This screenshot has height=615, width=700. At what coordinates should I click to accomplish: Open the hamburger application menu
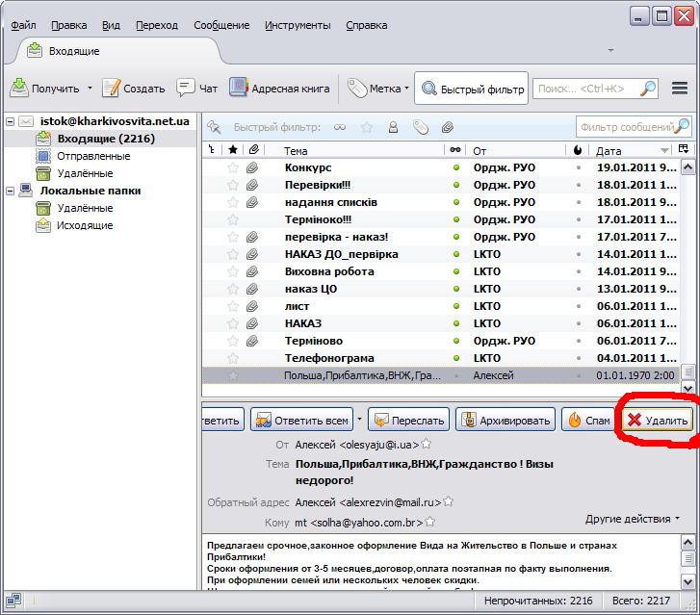(680, 88)
